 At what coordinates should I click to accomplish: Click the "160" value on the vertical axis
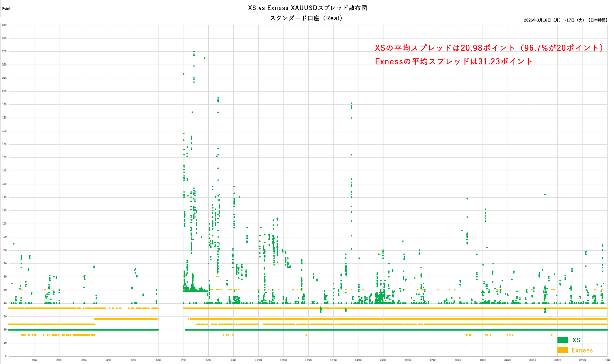[x=5, y=144]
